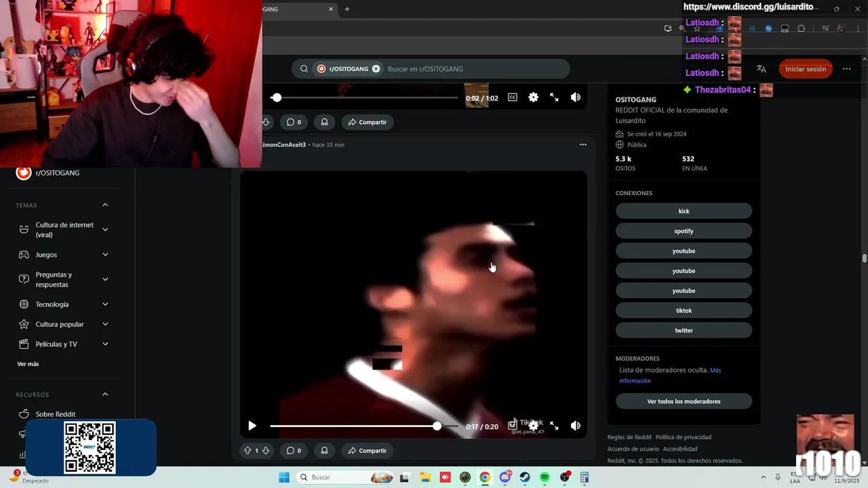The image size is (868, 488).
Task: Downvote the upper post above imonConAceit3
Action: [265, 122]
